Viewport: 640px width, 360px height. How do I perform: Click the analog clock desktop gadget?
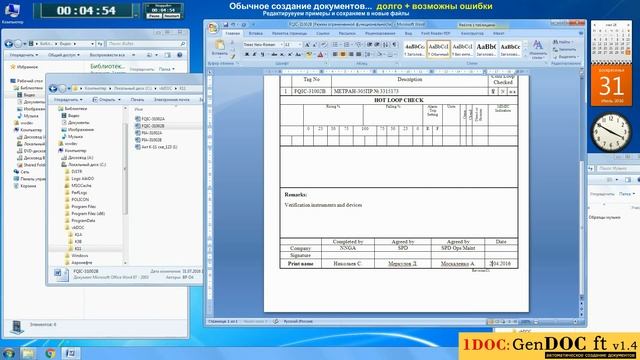coord(611,132)
